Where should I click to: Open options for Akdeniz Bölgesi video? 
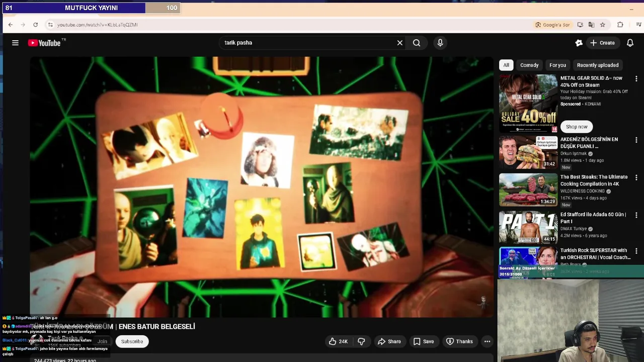(636, 140)
